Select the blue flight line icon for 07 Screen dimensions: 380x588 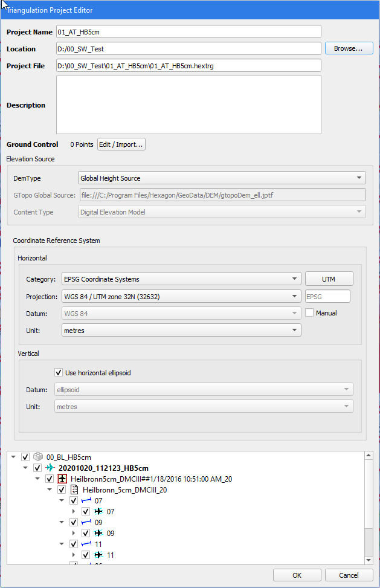click(86, 501)
